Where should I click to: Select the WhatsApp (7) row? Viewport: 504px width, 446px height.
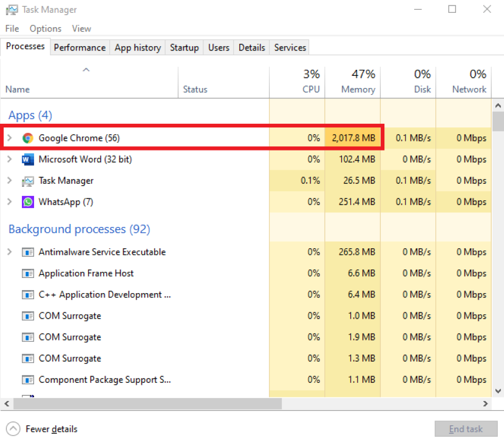246,202
